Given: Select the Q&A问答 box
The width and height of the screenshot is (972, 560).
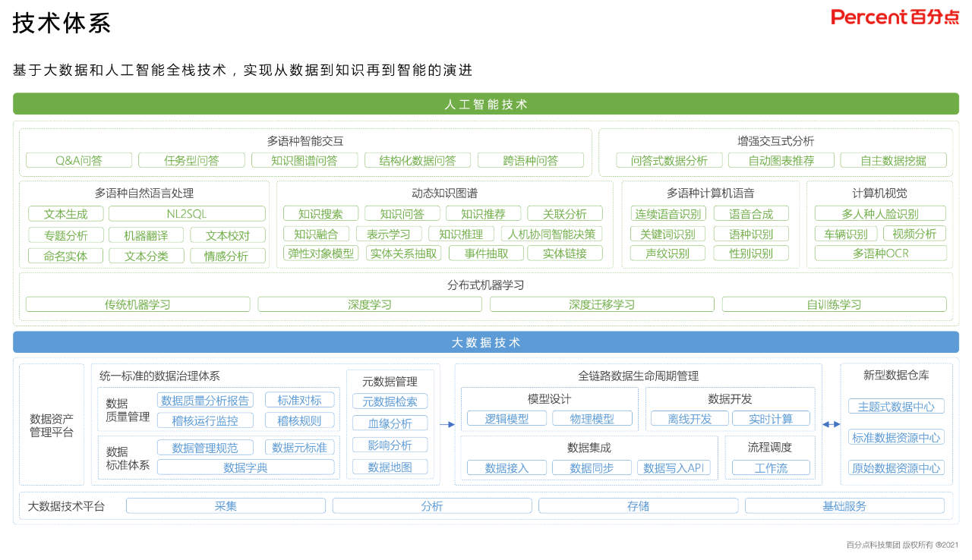Looking at the screenshot, I should pyautogui.click(x=79, y=160).
